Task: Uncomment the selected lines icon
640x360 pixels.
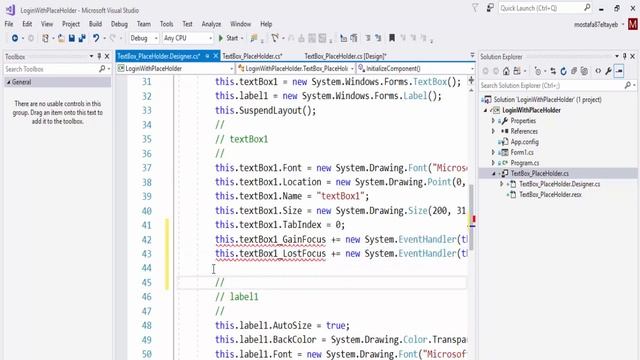Action: 378,38
